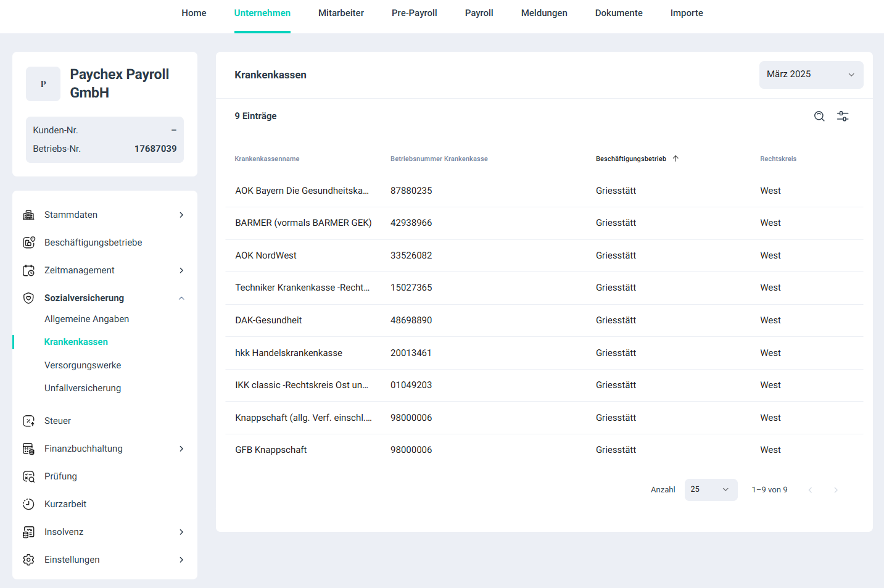Open the März 2025 month dropdown

coord(811,75)
